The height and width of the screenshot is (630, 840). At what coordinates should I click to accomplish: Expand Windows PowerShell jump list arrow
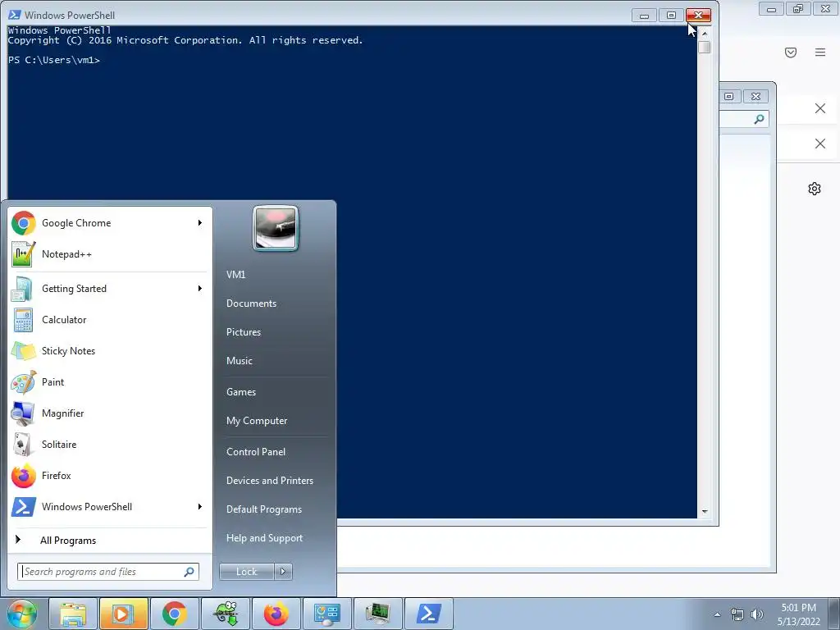(200, 507)
